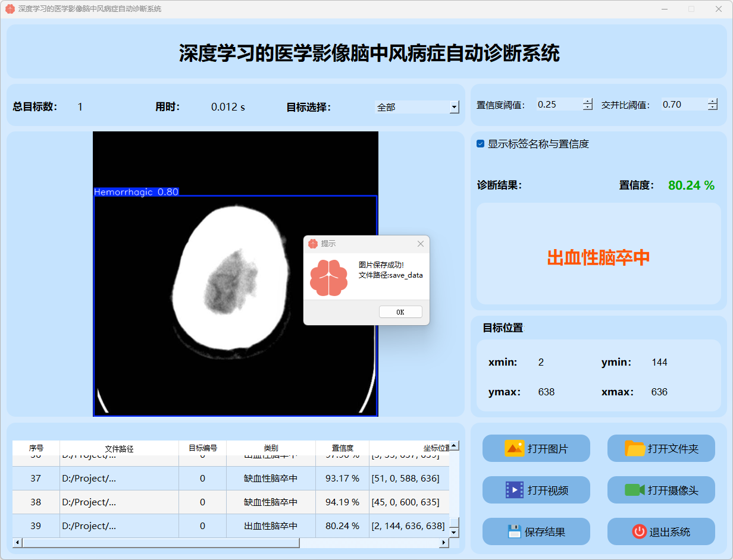The width and height of the screenshot is (733, 560).
Task: Increase the confidence threshold with up arrow
Action: pyautogui.click(x=588, y=101)
